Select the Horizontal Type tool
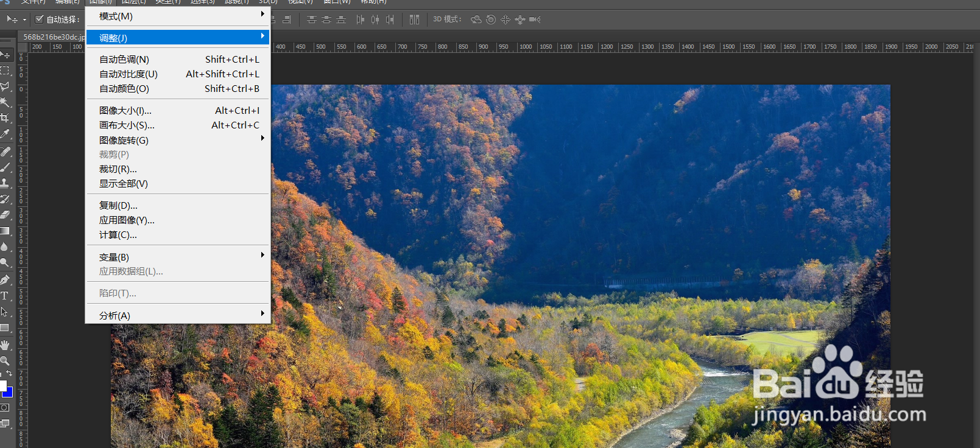 (x=5, y=295)
